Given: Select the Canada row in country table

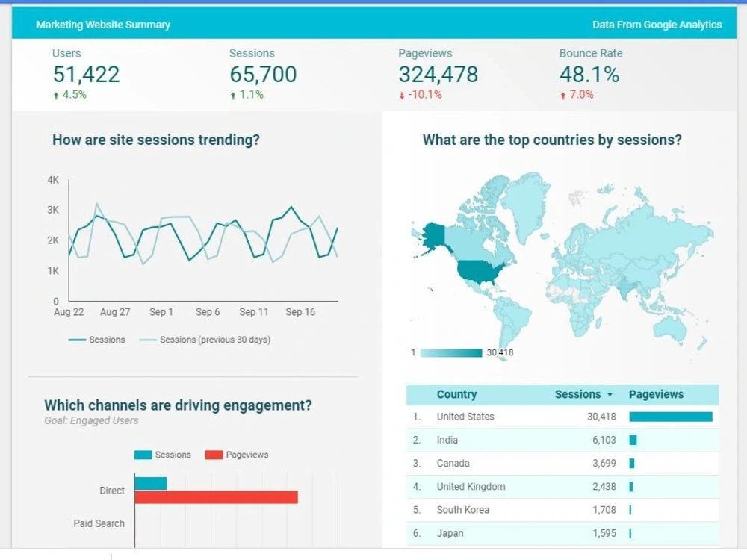Looking at the screenshot, I should pos(562,464).
